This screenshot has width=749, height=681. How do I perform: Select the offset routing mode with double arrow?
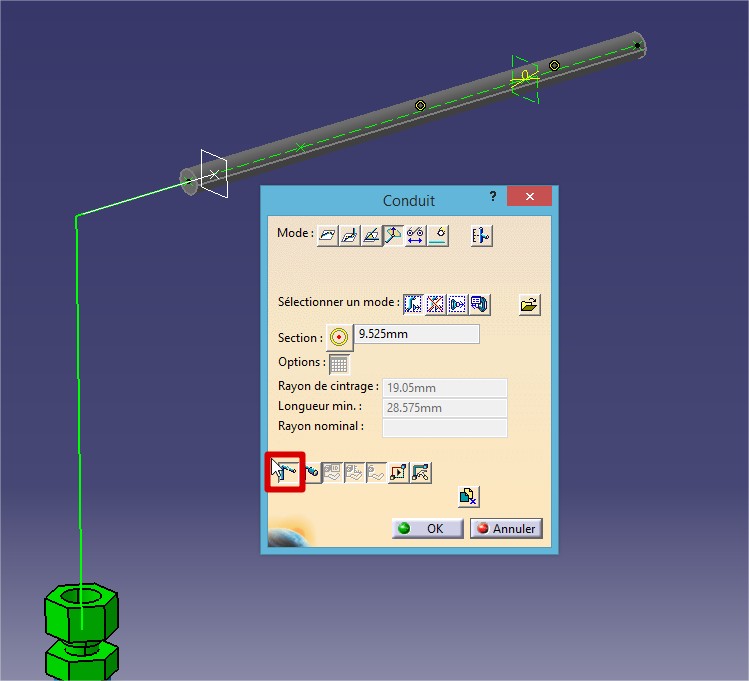point(415,235)
